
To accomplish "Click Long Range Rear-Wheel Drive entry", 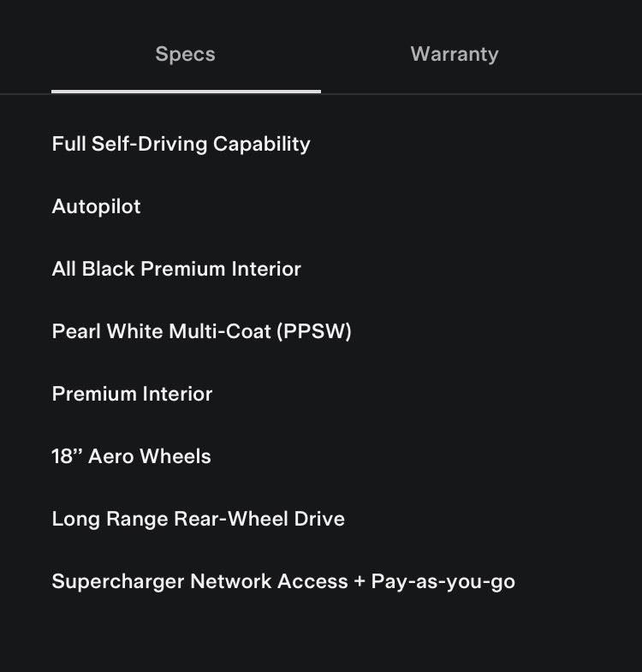I will 198,519.
